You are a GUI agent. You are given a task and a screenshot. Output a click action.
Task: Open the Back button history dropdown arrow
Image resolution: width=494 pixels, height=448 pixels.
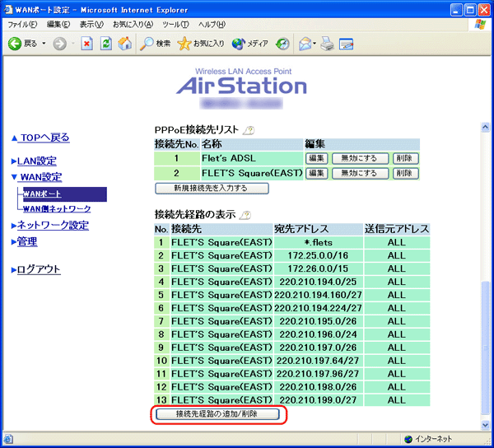tap(44, 43)
